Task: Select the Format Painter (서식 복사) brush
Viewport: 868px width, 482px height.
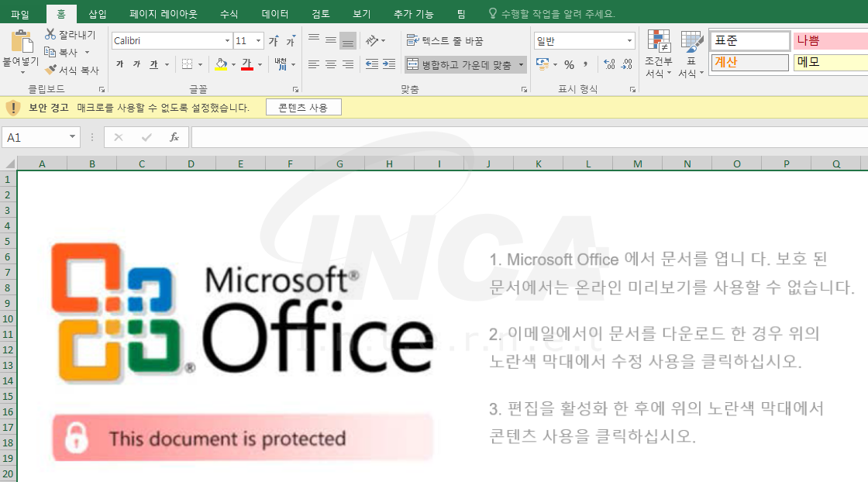Action: (50, 70)
